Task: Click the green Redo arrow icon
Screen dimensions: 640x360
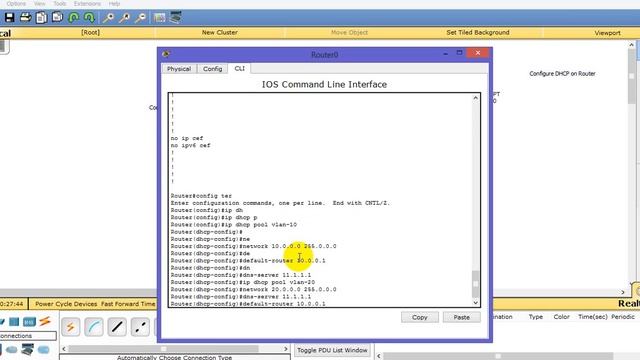Action: click(89, 18)
